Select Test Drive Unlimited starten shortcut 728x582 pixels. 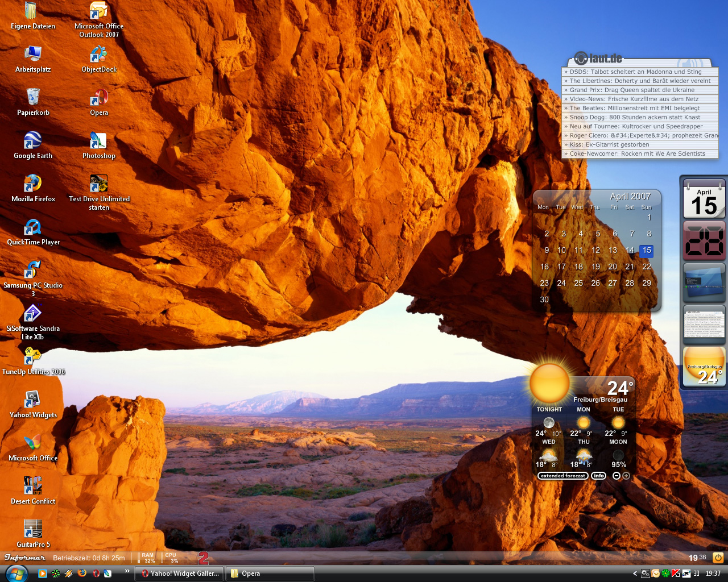99,193
